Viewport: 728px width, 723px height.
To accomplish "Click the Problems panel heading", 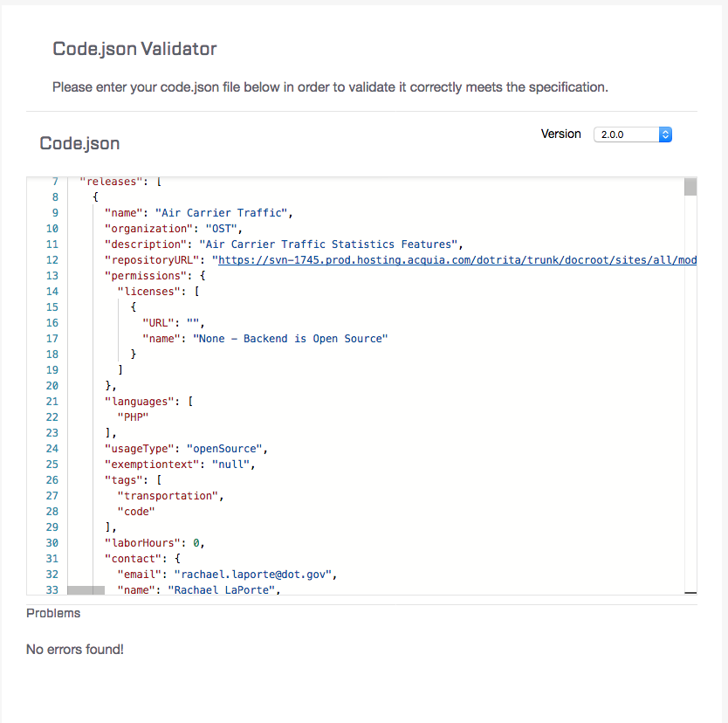I will coord(53,613).
